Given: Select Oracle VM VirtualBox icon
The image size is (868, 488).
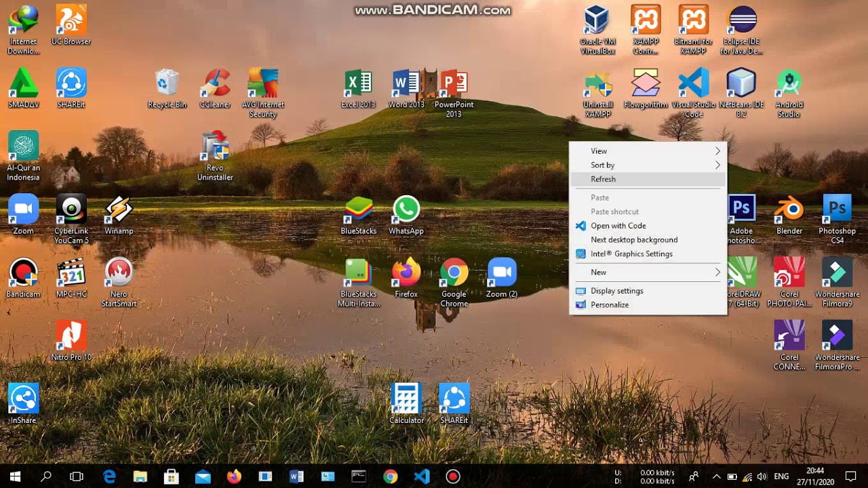Looking at the screenshot, I should pyautogui.click(x=597, y=29).
